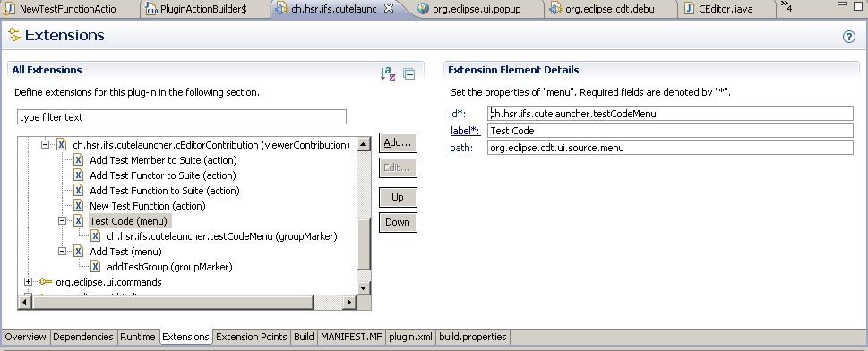Click the XML icon of New Test Function action

[x=78, y=206]
